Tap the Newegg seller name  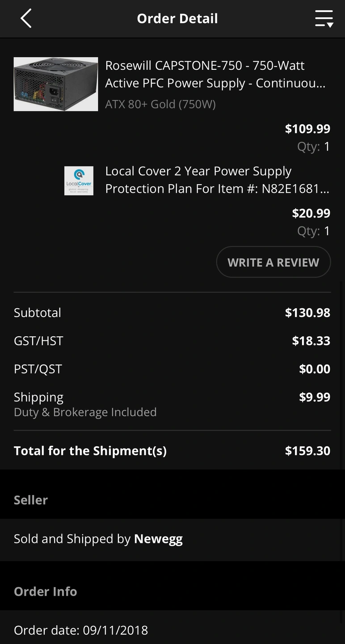pyautogui.click(x=158, y=539)
